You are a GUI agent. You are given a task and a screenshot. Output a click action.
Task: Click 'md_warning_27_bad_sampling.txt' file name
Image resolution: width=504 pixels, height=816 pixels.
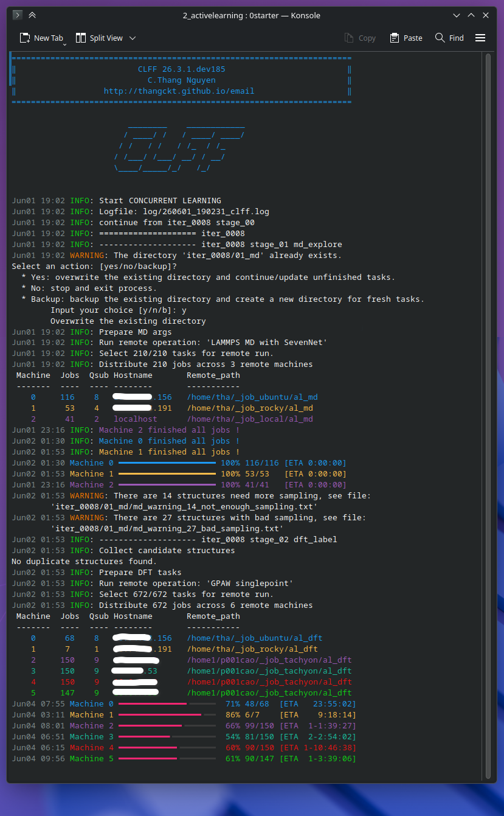pyautogui.click(x=206, y=529)
